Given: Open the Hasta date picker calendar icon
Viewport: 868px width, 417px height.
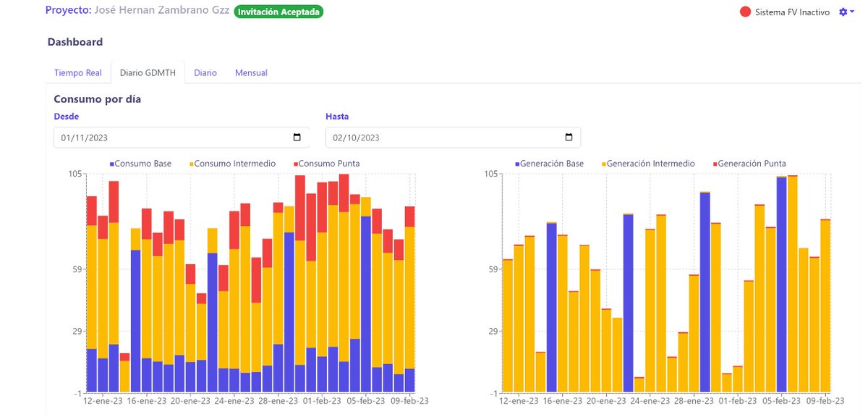Looking at the screenshot, I should pos(569,138).
